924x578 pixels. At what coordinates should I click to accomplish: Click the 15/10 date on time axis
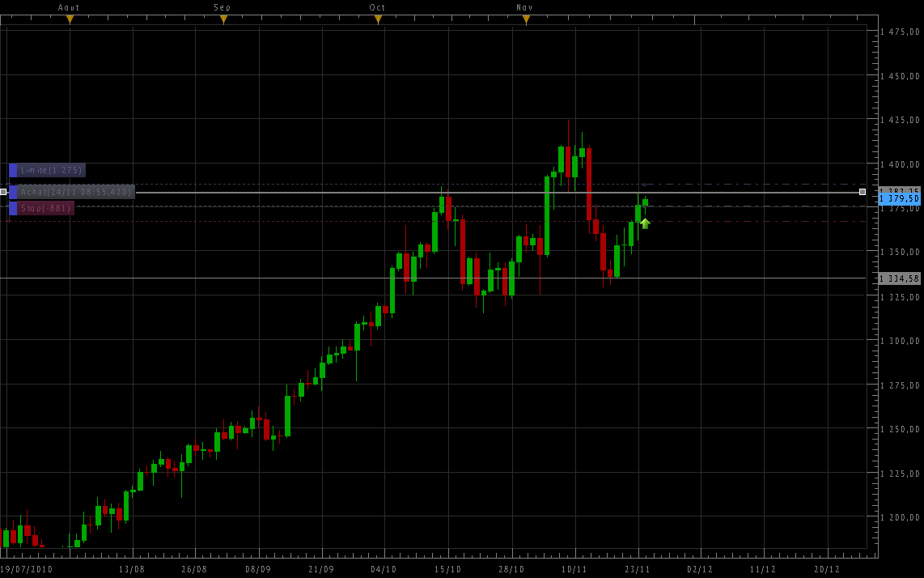point(448,569)
